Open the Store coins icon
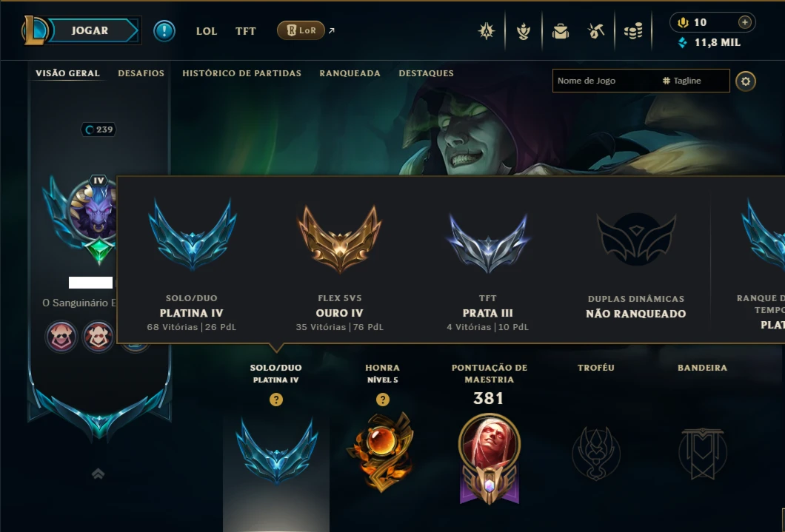 tap(633, 31)
